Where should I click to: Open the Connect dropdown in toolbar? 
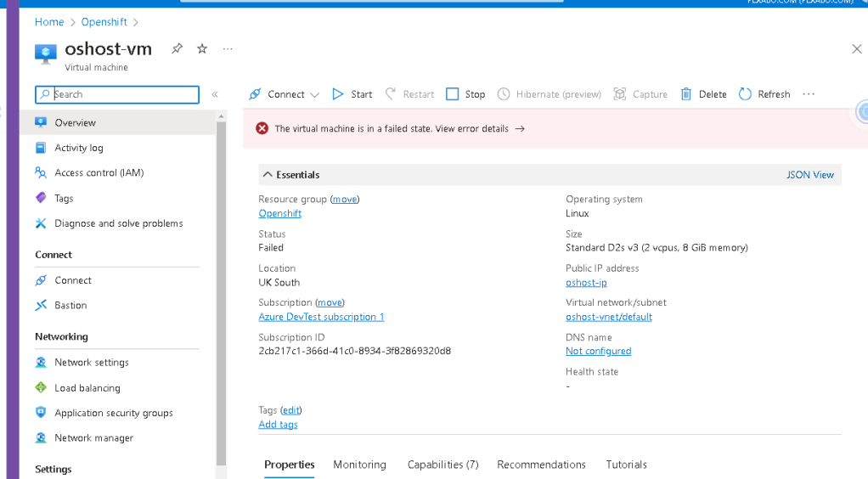(x=284, y=94)
